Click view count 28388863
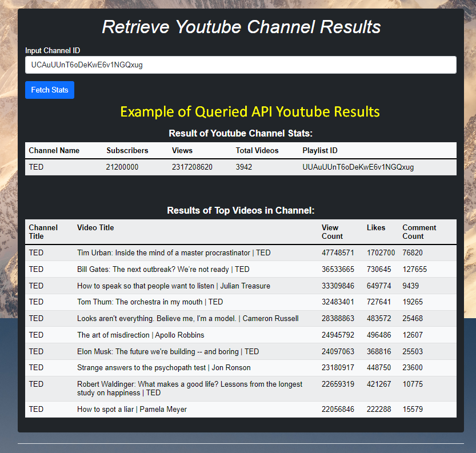The width and height of the screenshot is (476, 453). click(338, 318)
